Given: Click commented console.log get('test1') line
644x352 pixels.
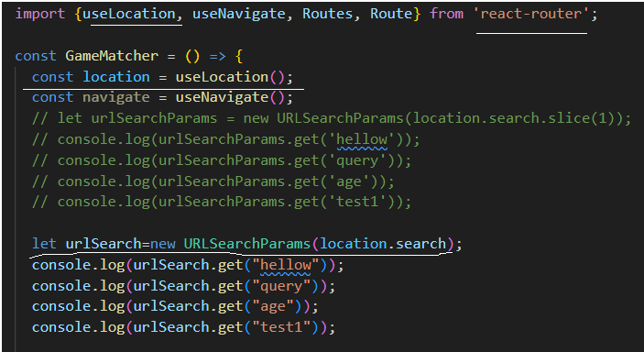Looking at the screenshot, I should click(222, 202).
